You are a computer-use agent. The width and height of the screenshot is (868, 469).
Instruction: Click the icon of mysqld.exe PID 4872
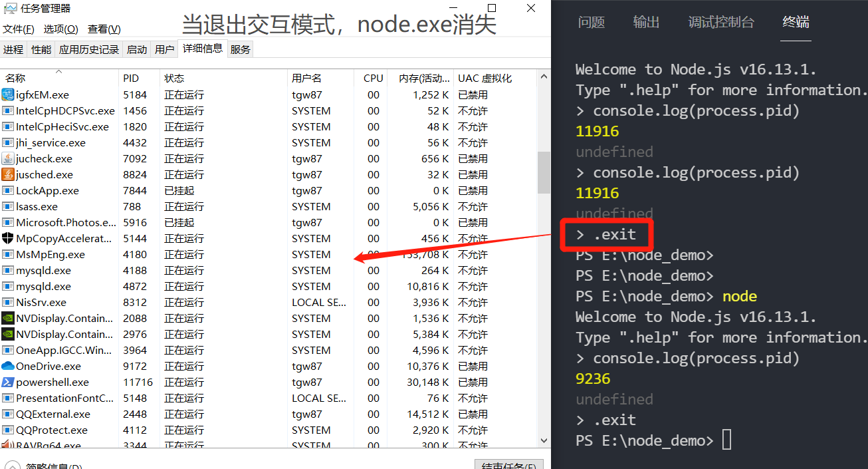click(x=8, y=286)
